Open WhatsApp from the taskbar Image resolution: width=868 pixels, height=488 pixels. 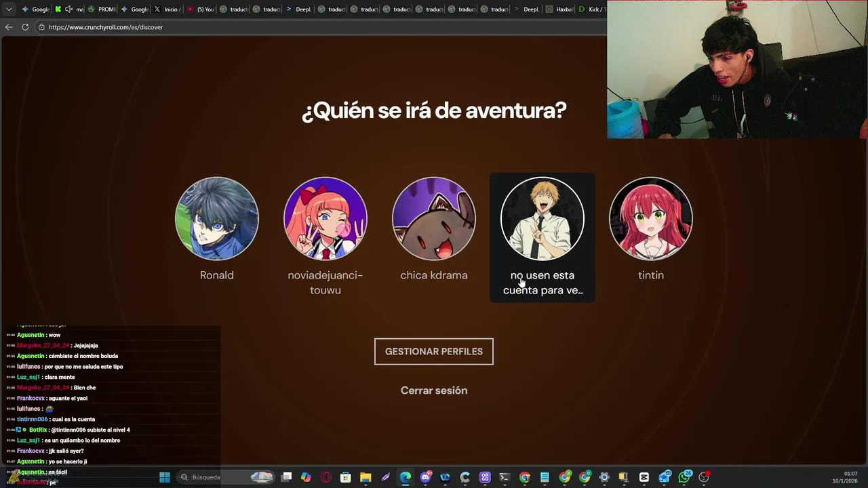tap(685, 477)
